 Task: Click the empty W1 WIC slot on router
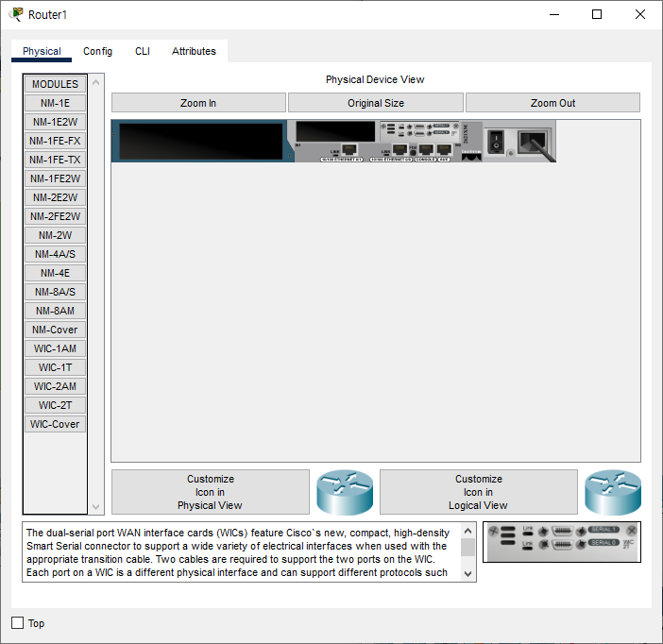[335, 131]
